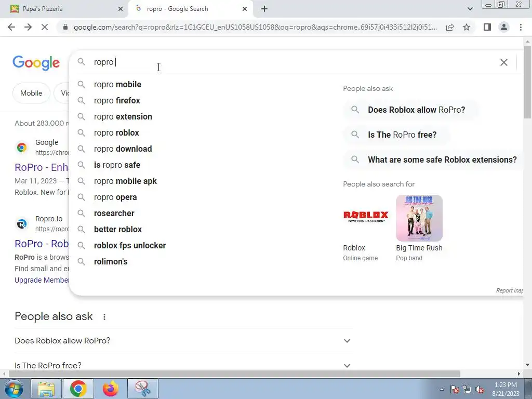This screenshot has width=532, height=399.
Task: Switch to Papa's Pizzeria tab
Action: pyautogui.click(x=64, y=9)
